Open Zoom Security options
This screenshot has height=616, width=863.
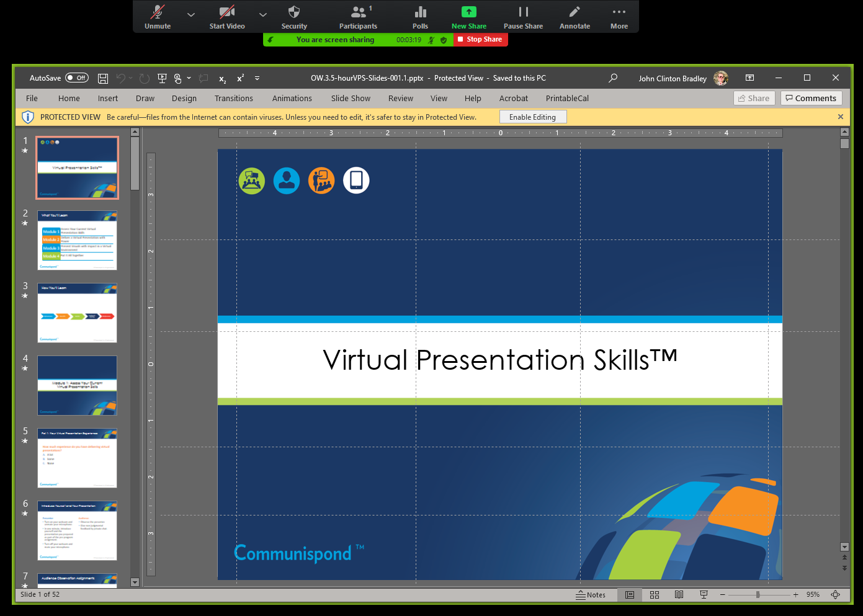[294, 17]
